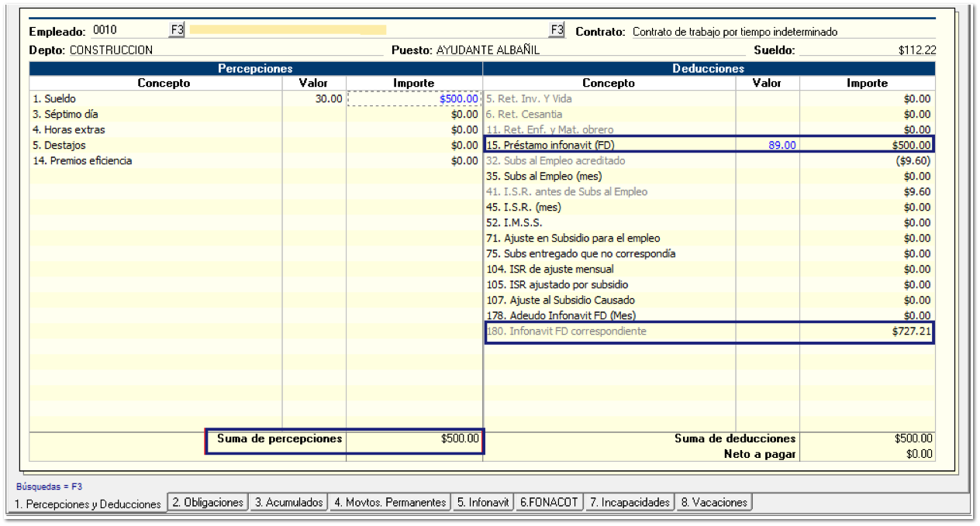Select the Préstamo infonavit valor 89.00 cell

(x=768, y=146)
